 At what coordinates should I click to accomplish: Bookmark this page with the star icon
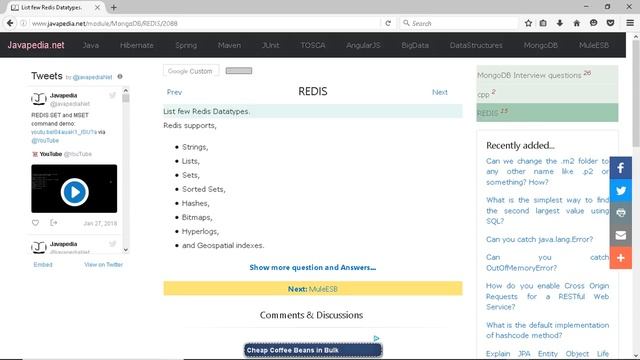click(x=528, y=23)
